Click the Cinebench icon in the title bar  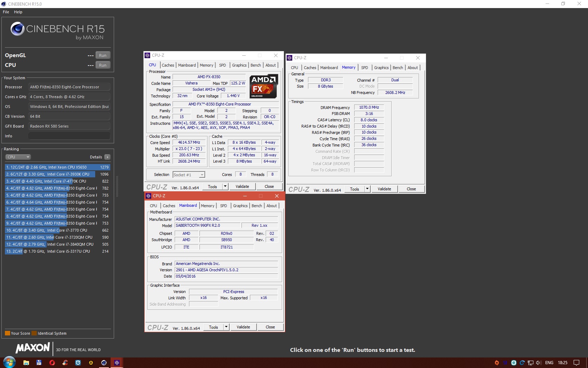[3, 4]
